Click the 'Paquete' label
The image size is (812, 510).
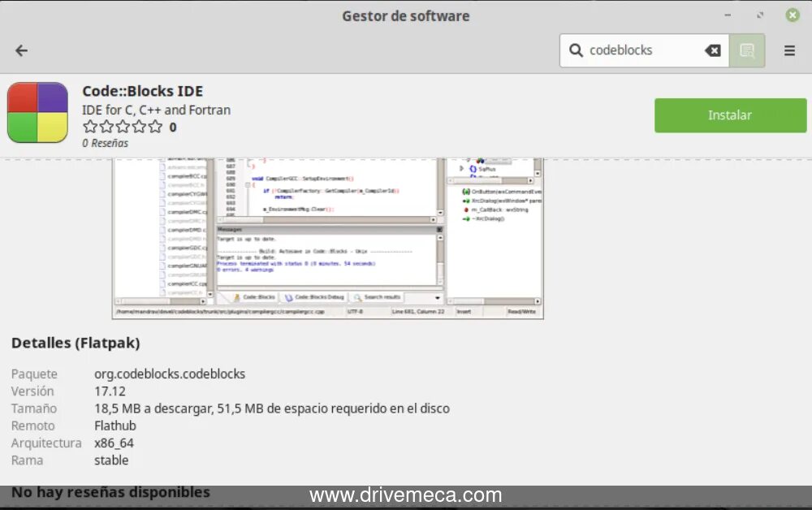(34, 374)
